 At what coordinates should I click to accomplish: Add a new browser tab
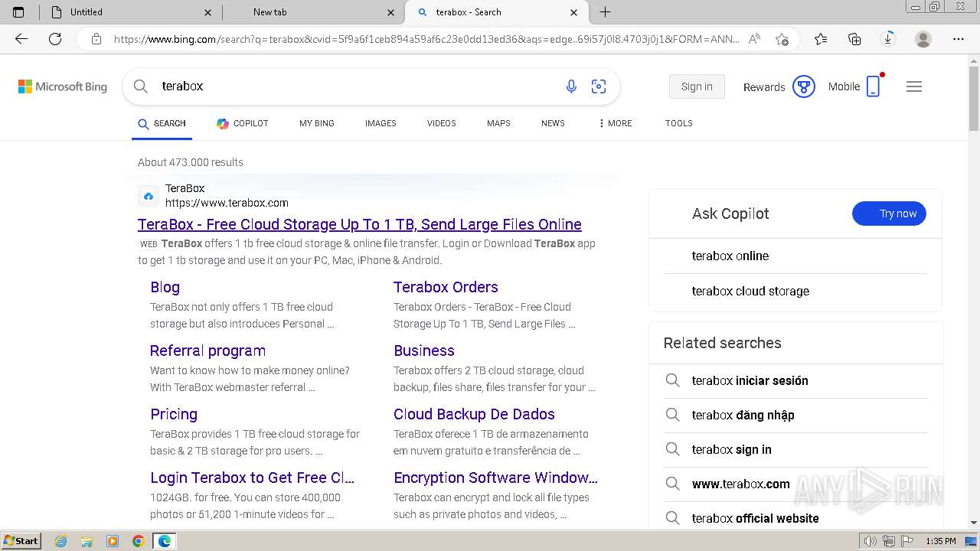point(605,12)
